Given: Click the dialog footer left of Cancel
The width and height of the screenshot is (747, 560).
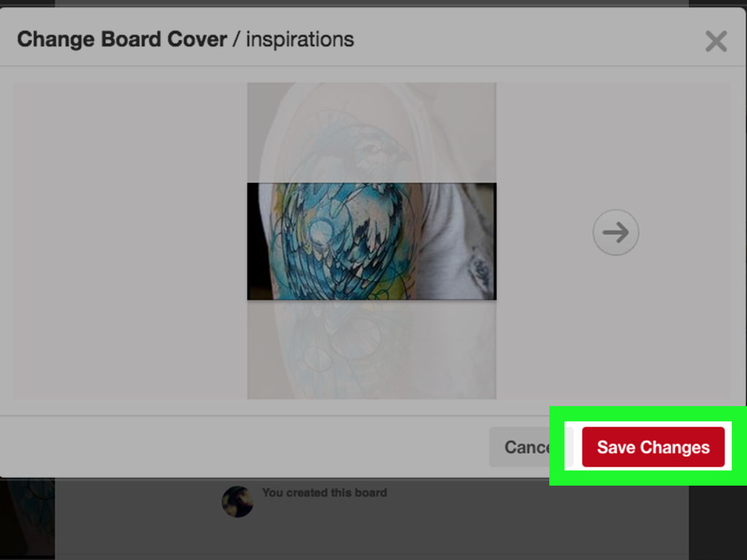Looking at the screenshot, I should tap(244, 447).
